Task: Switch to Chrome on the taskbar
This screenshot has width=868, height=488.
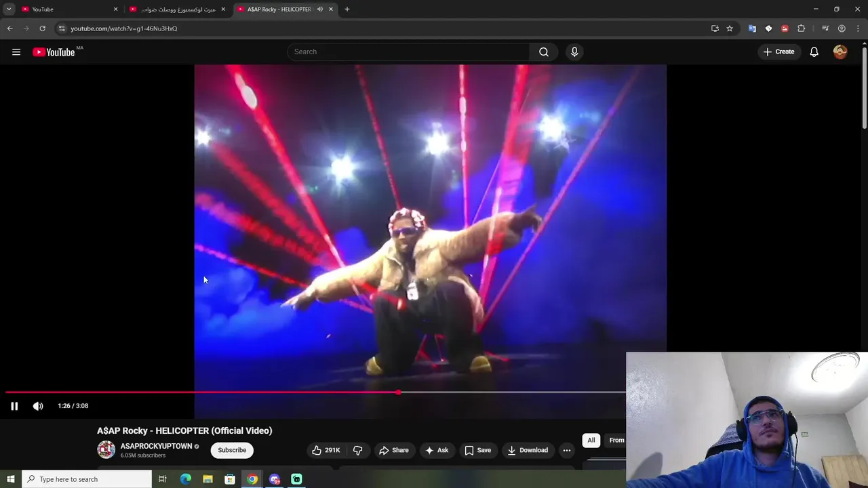Action: click(x=252, y=479)
